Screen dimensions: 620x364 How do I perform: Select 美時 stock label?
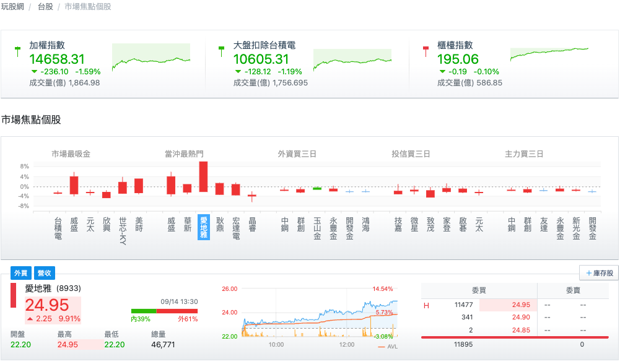[139, 225]
